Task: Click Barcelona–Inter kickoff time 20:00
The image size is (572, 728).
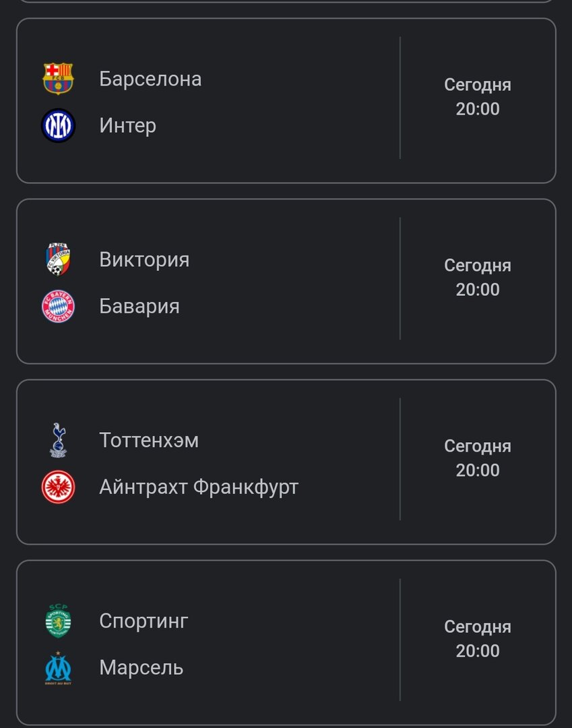Action: click(478, 109)
